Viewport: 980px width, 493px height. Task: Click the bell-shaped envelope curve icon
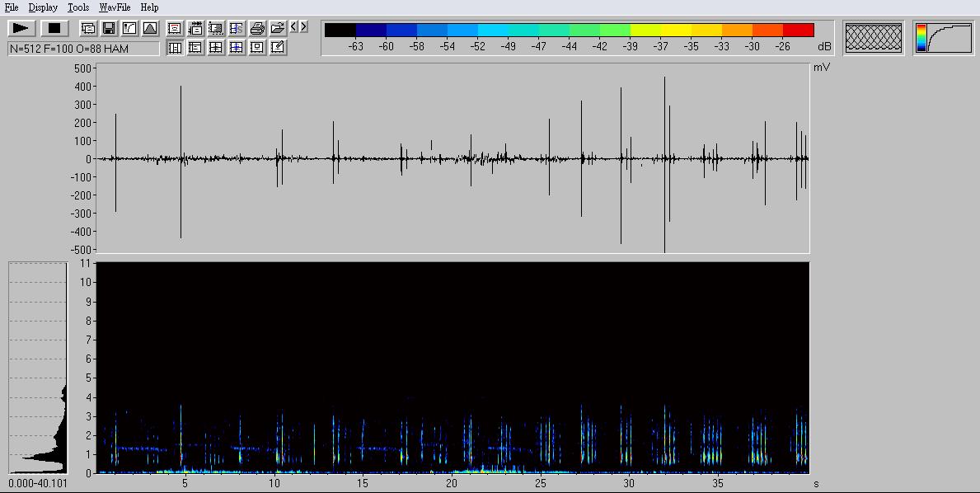tap(150, 28)
